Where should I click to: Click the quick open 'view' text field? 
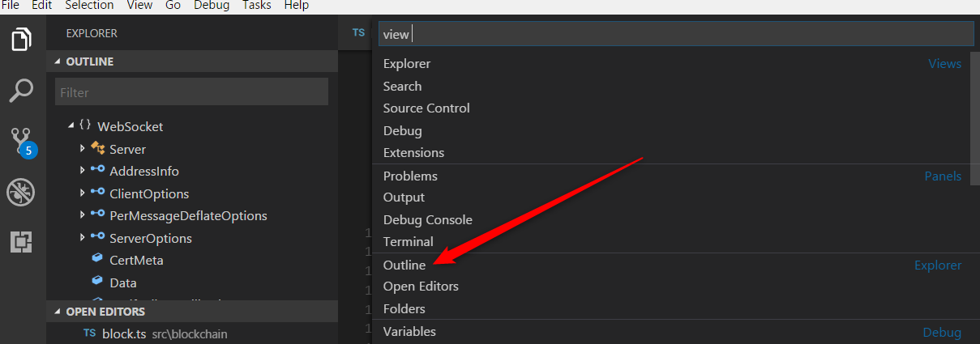(x=674, y=34)
